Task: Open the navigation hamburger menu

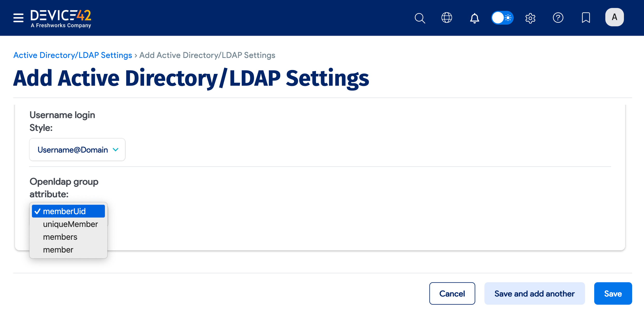Action: coord(18,18)
